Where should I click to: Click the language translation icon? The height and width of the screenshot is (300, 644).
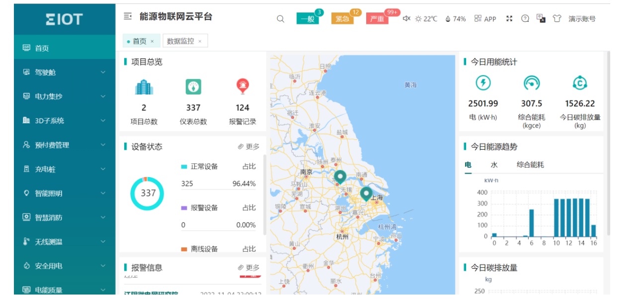click(x=541, y=18)
